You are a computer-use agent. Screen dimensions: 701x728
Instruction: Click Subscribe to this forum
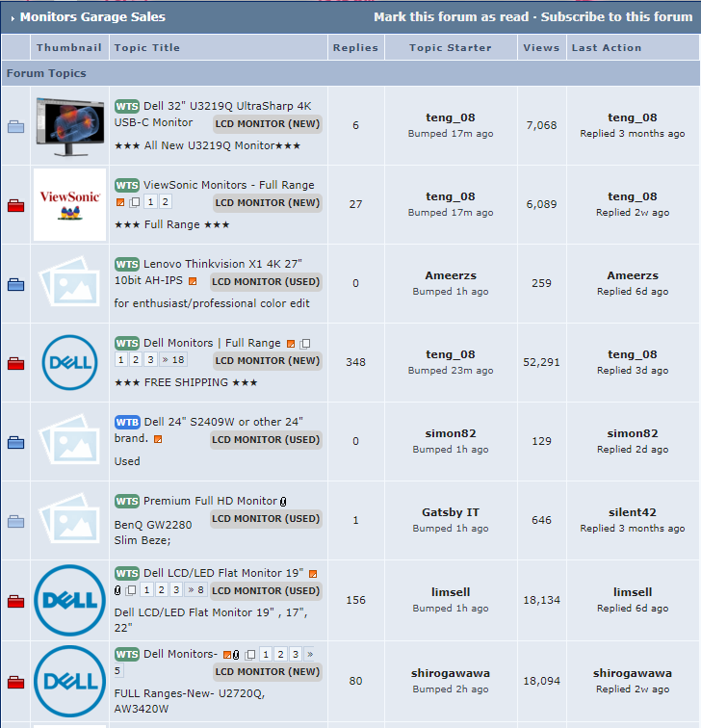616,17
